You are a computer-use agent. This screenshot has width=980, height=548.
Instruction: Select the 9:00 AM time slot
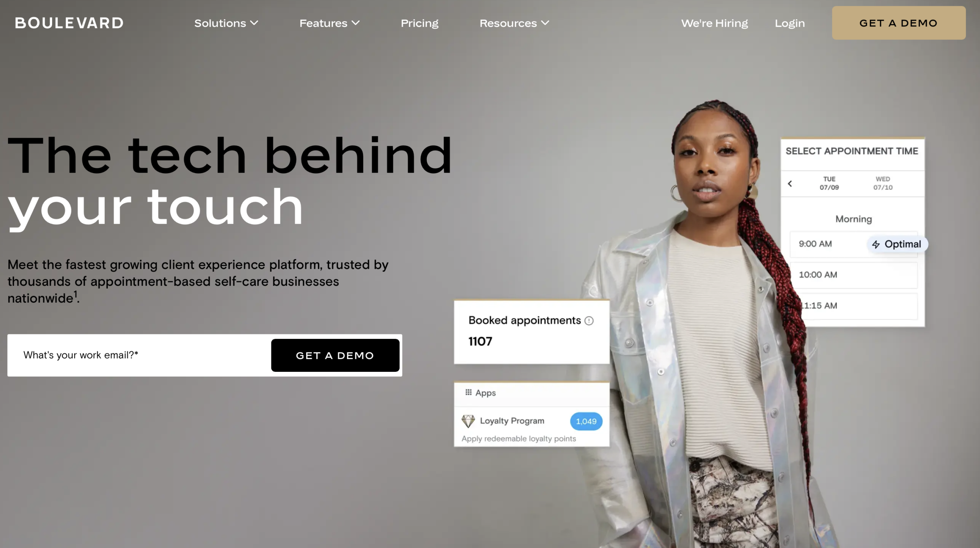pyautogui.click(x=854, y=244)
